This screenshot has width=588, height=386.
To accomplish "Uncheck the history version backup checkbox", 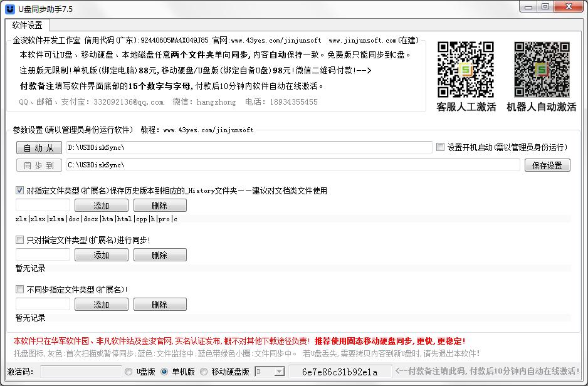I will tap(19, 190).
